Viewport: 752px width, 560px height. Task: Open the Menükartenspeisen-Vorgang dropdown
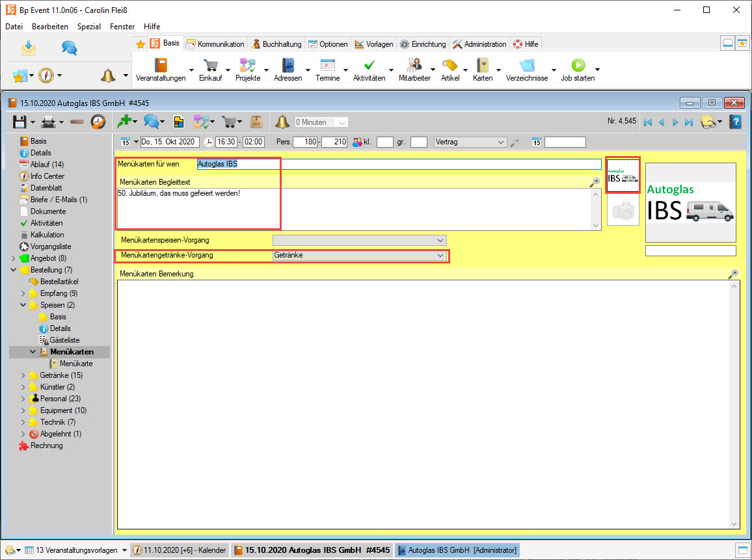click(440, 240)
